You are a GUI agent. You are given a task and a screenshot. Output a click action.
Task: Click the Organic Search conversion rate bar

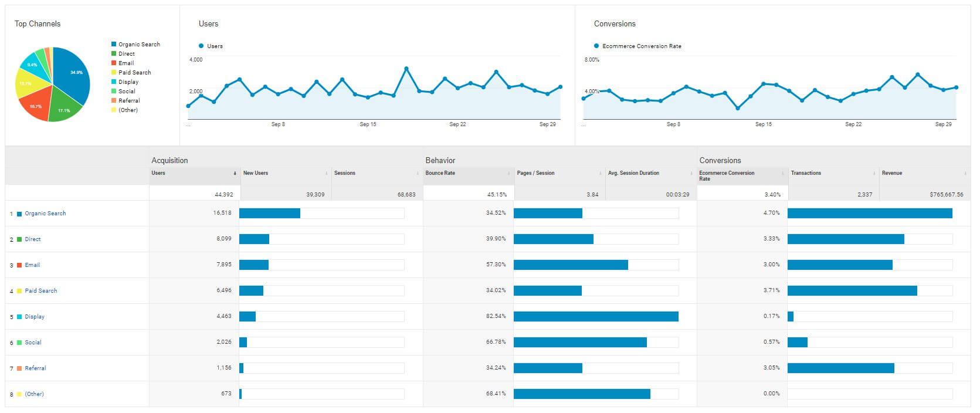click(x=870, y=214)
